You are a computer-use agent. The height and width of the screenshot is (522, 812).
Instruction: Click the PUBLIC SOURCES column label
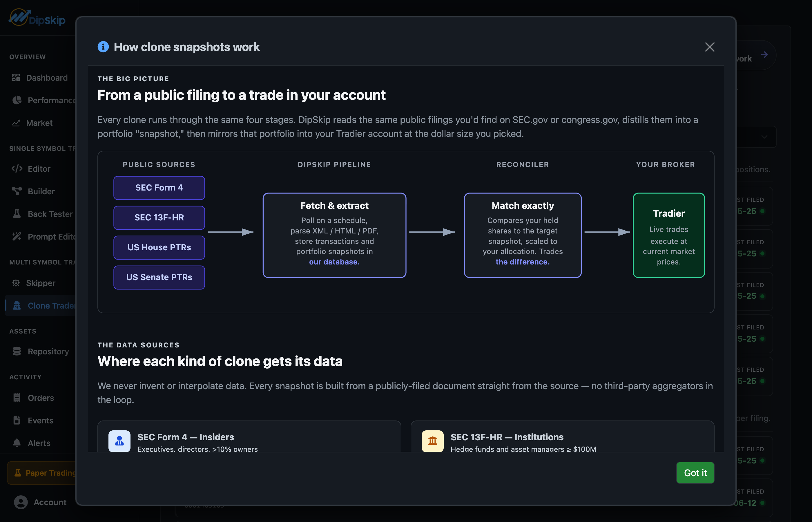[x=159, y=165]
